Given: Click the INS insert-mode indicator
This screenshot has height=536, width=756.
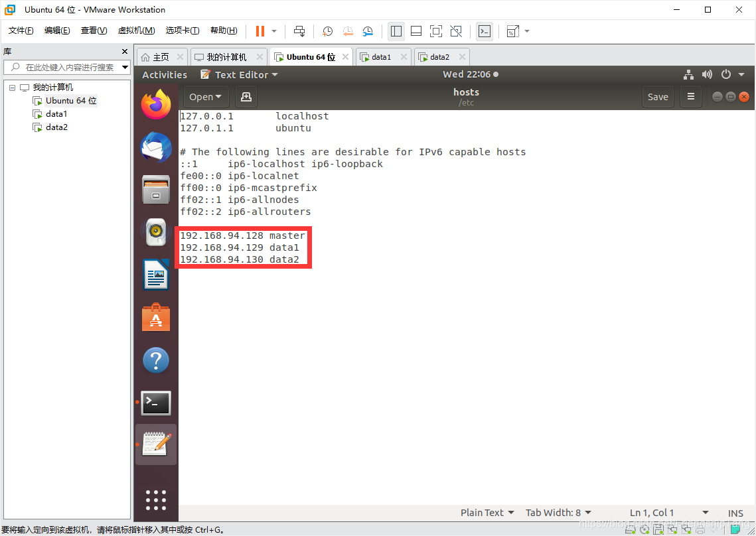Looking at the screenshot, I should click(x=735, y=513).
